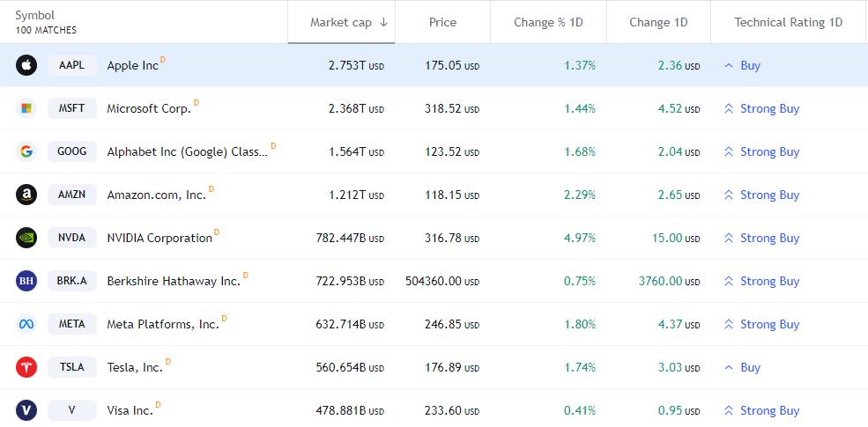
Task: Click the Amazon logo icon
Action: [x=26, y=195]
